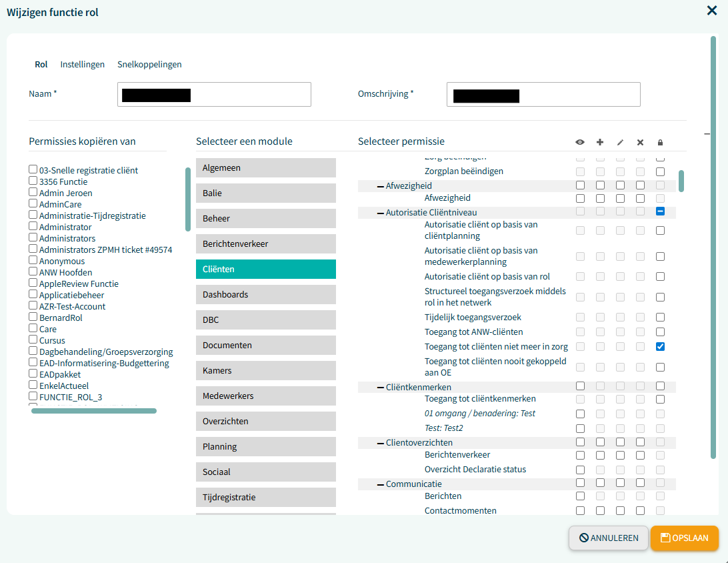Click the padlock permission column icon
Screen dimensions: 728x563
point(660,142)
